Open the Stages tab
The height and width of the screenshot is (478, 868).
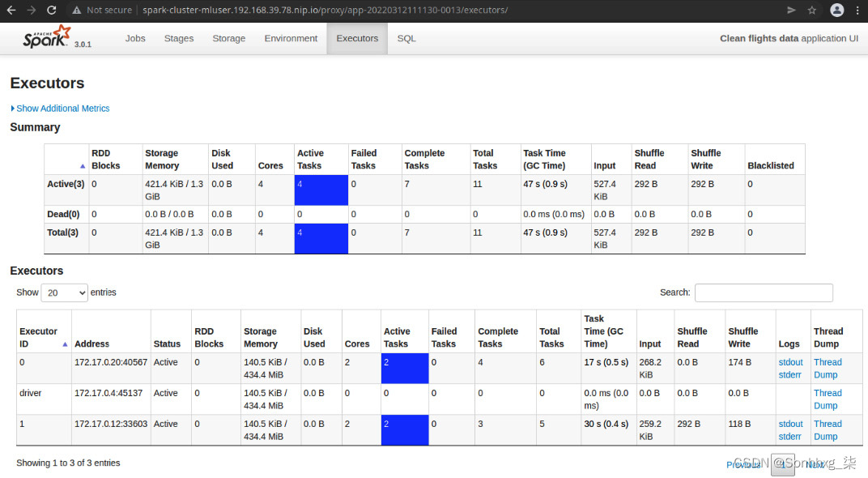[x=179, y=38]
